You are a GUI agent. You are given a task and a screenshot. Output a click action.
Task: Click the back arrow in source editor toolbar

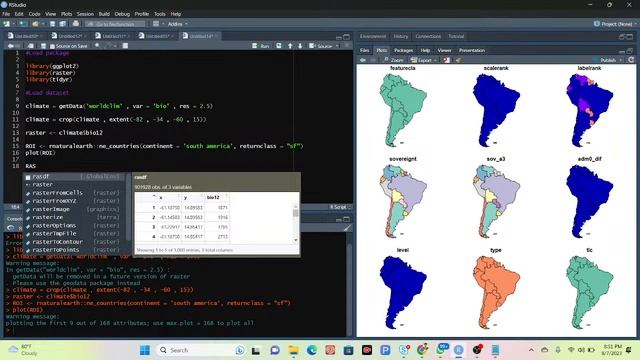click(11, 46)
